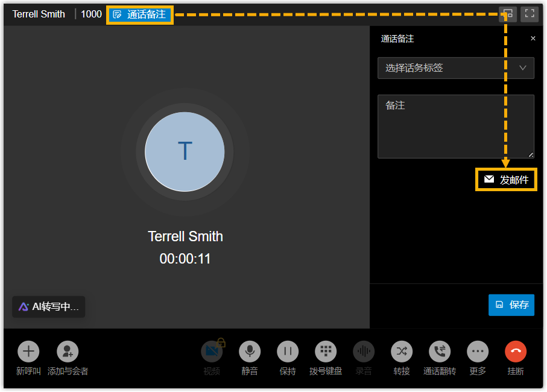Click the New Call (新呼叫) plus icon

pyautogui.click(x=28, y=351)
